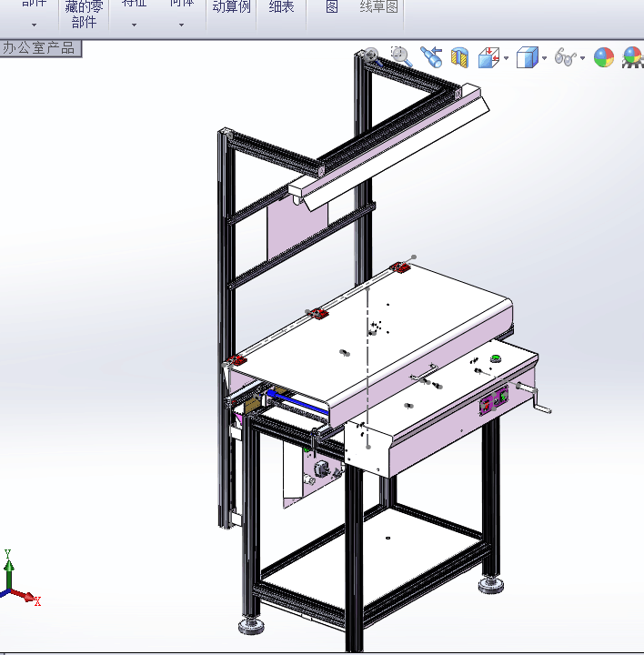644x655 pixels.
Task: Click the 图 exploded view button
Action: [332, 6]
